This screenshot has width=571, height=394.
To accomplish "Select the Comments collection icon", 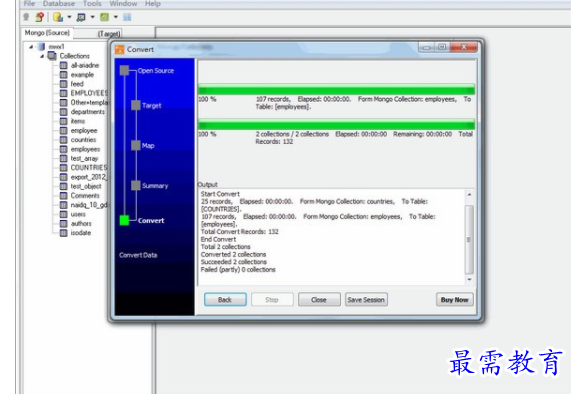I will point(63,196).
